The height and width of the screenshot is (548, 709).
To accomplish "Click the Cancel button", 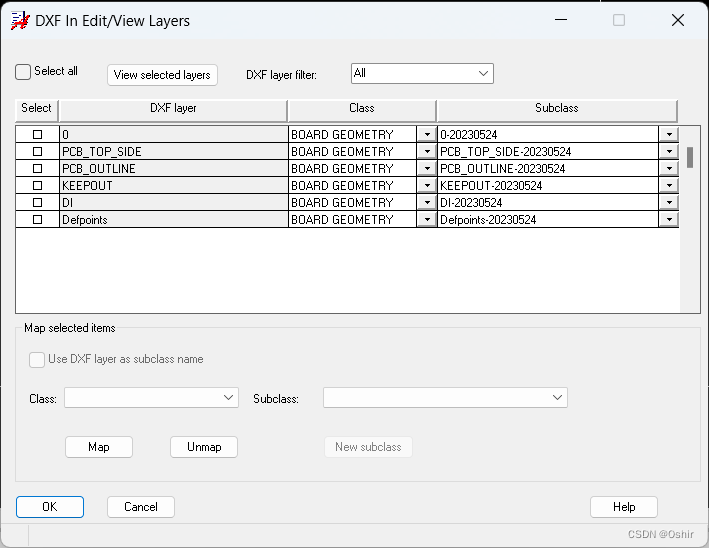I will (x=141, y=507).
